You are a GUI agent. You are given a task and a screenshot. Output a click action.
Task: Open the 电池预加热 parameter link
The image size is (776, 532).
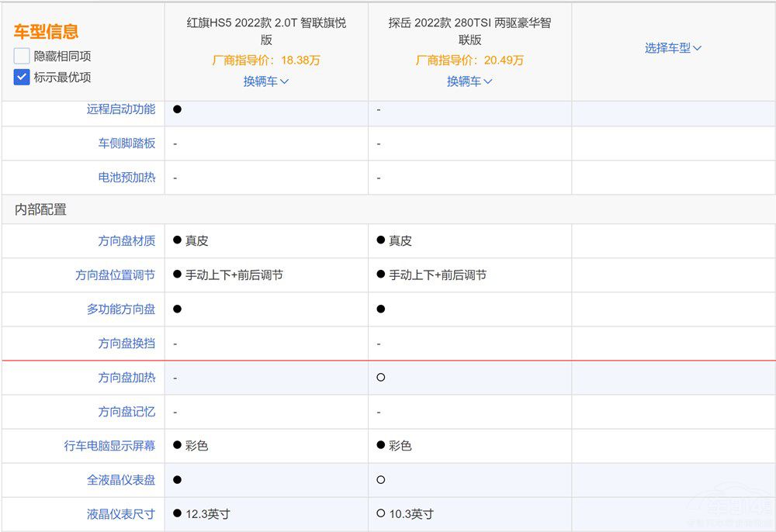coord(126,178)
